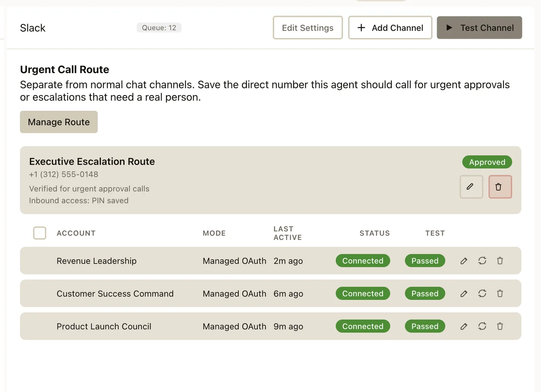Click Passed badge in Revenue Leadership row
This screenshot has height=392, width=541.
pos(425,261)
